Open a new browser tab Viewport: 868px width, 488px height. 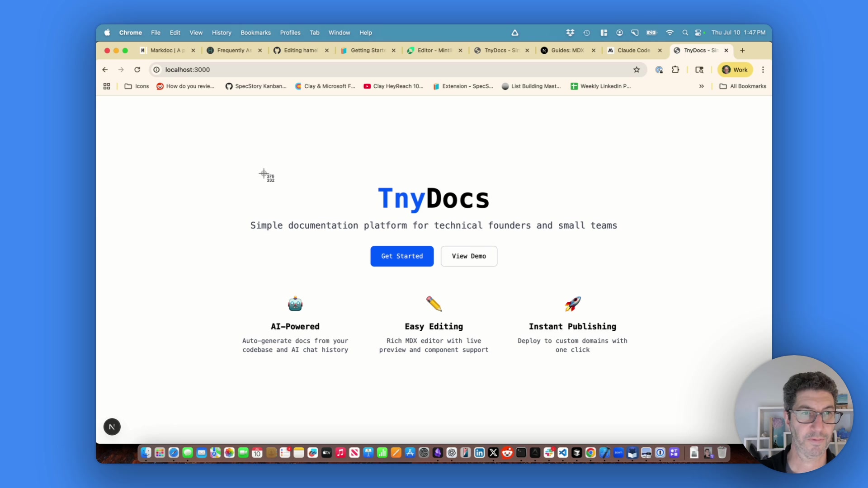pos(742,50)
